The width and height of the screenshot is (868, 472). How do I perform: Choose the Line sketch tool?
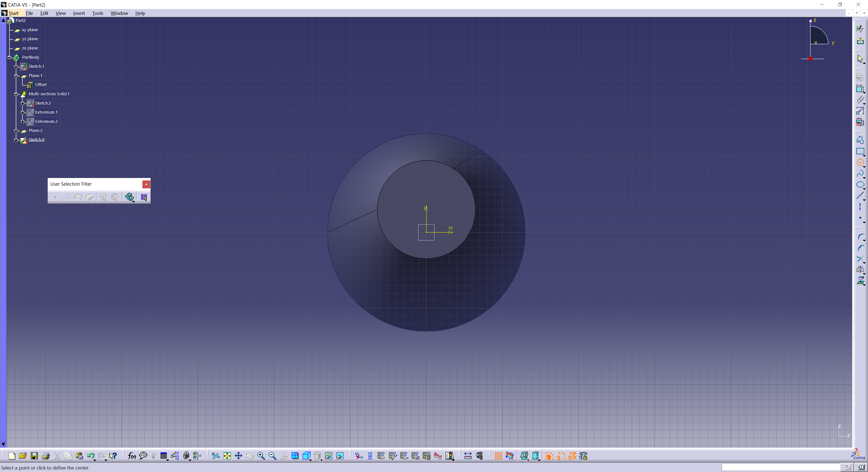pos(860,196)
